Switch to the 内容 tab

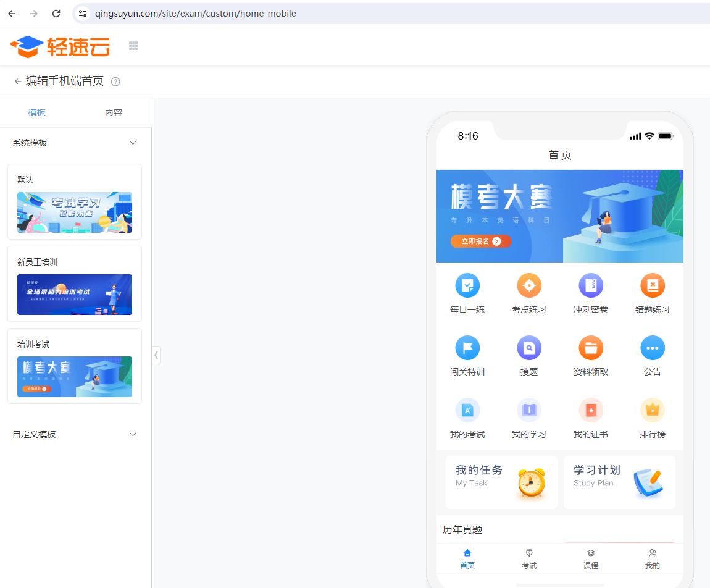click(x=114, y=112)
